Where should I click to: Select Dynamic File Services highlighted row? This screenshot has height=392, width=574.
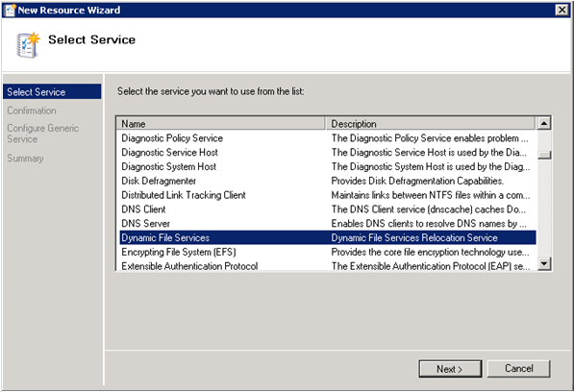pyautogui.click(x=328, y=237)
